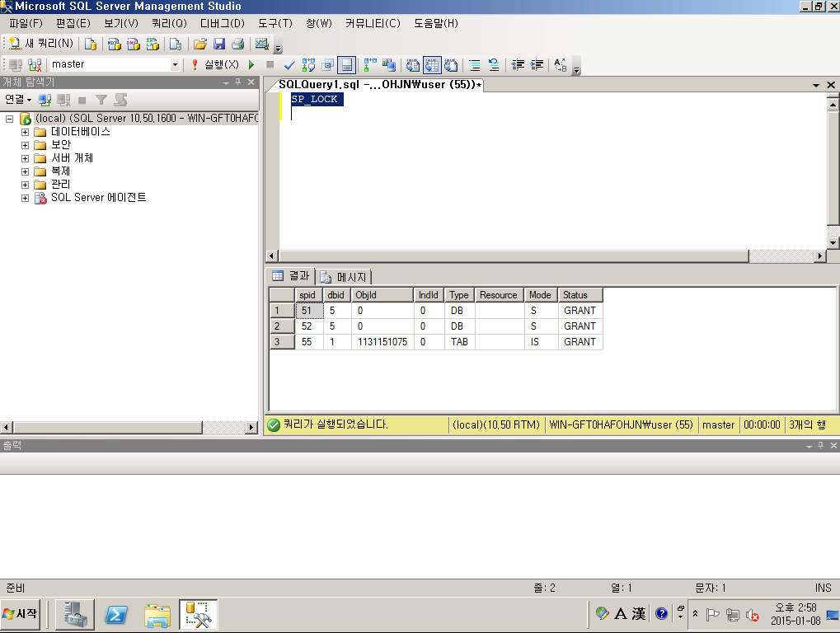Open the Activity Monitor icon

pos(262,44)
